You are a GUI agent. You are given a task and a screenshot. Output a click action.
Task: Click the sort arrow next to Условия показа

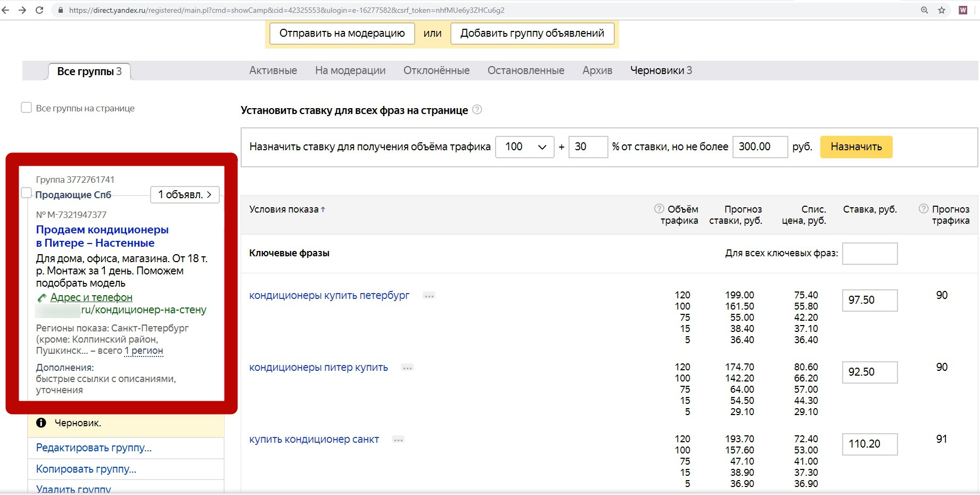(x=323, y=209)
